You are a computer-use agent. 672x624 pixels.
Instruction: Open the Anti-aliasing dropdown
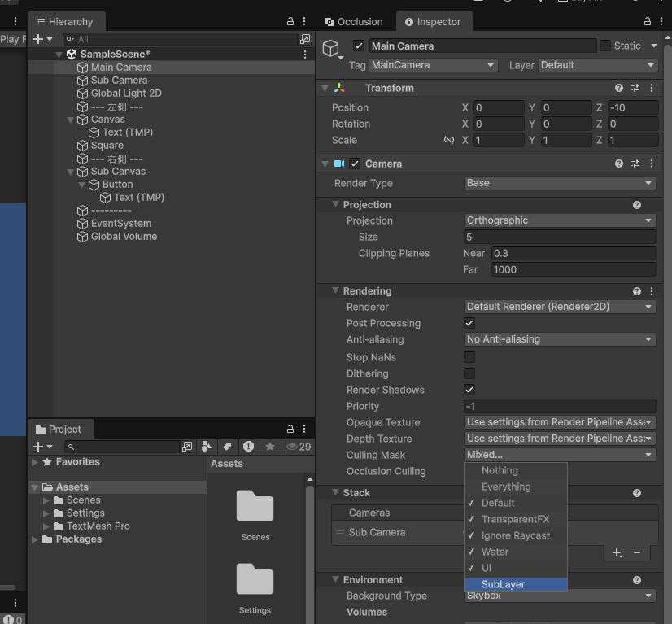tap(560, 339)
